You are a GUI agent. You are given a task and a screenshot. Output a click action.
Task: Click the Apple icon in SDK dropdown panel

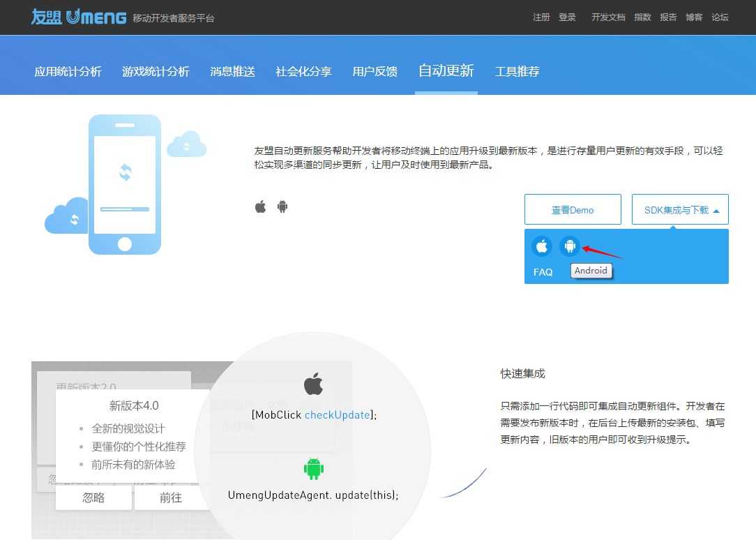[x=541, y=246]
